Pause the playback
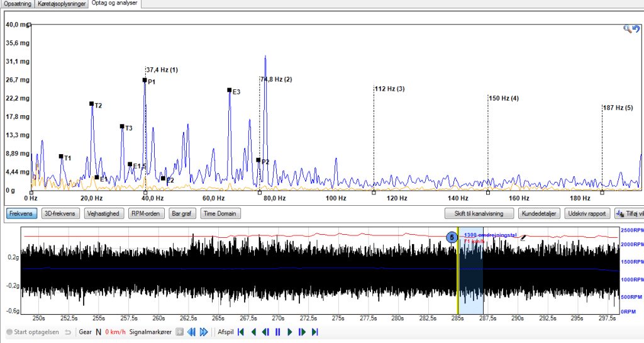The image size is (644, 343). pyautogui.click(x=277, y=332)
